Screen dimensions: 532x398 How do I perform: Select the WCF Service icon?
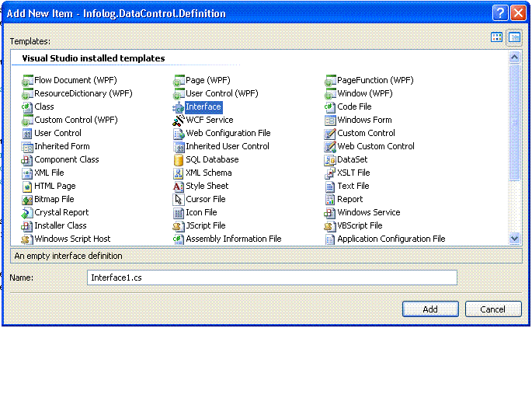(x=179, y=120)
